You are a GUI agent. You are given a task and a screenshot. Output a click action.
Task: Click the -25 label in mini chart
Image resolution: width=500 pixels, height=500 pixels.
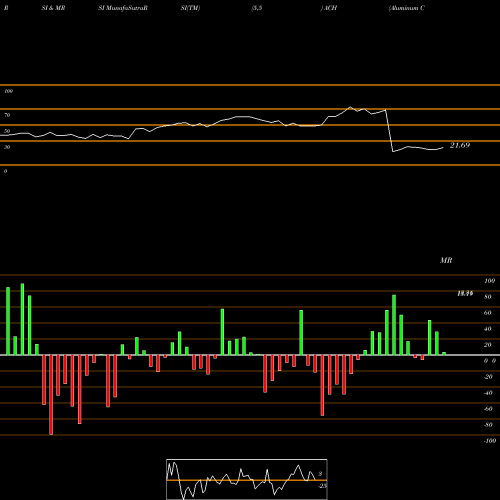pyautogui.click(x=322, y=486)
